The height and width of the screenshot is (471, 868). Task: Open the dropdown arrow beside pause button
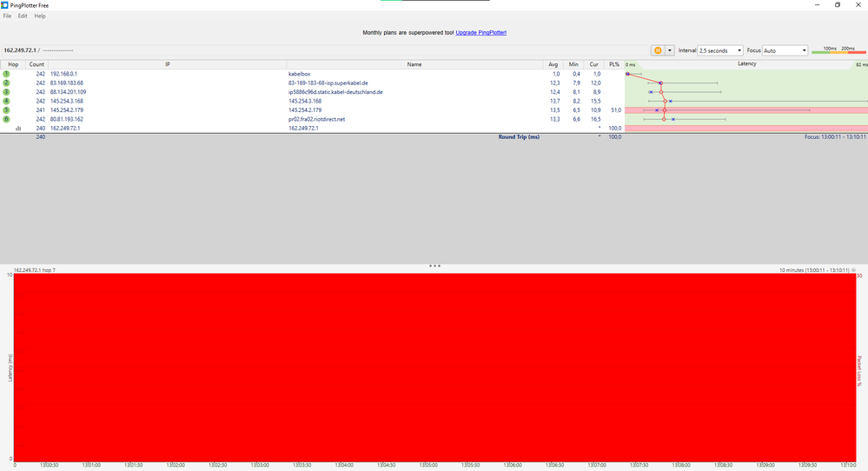[x=669, y=50]
